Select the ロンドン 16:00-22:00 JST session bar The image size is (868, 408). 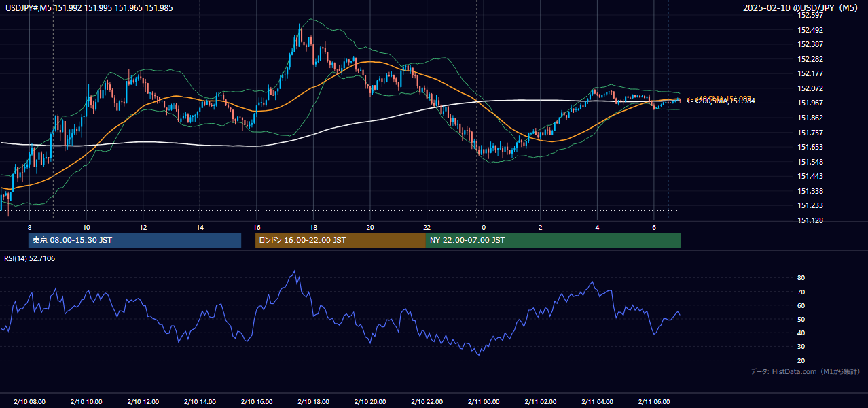pos(340,240)
